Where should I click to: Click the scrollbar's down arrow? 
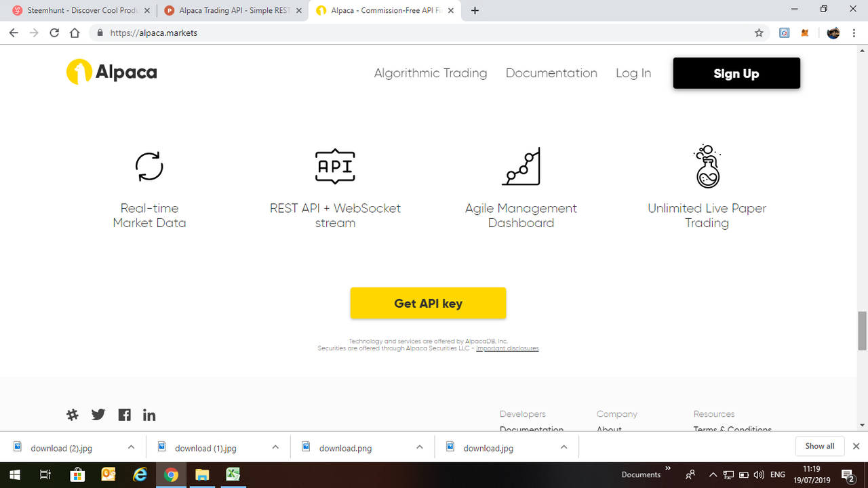pos(862,426)
